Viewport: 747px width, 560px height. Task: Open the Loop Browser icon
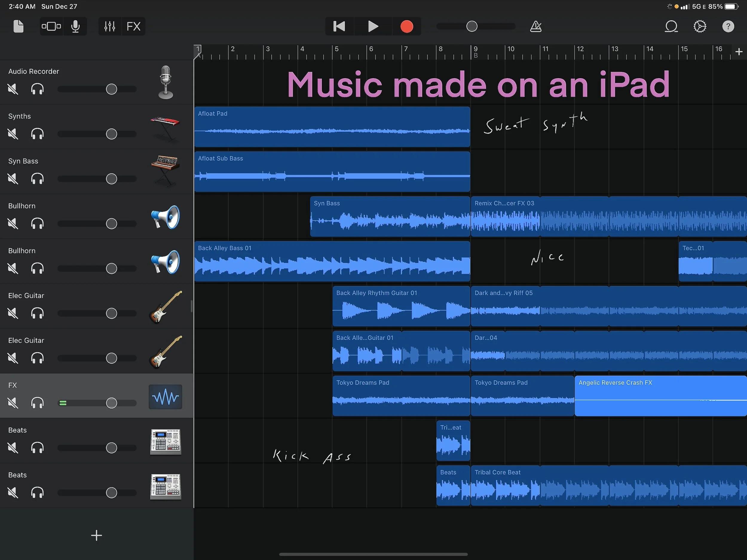tap(671, 26)
